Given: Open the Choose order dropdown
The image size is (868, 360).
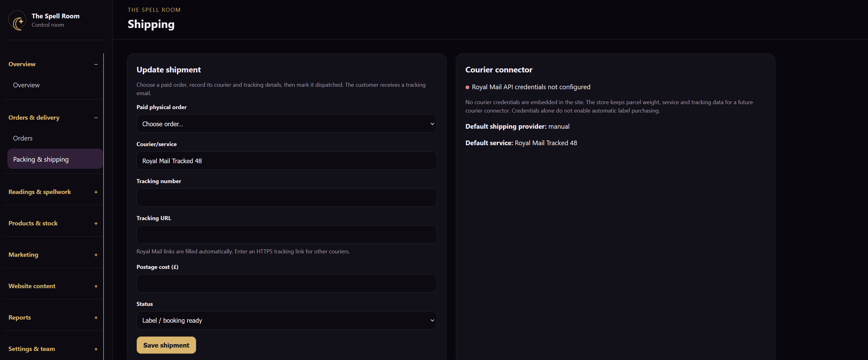Looking at the screenshot, I should point(286,124).
